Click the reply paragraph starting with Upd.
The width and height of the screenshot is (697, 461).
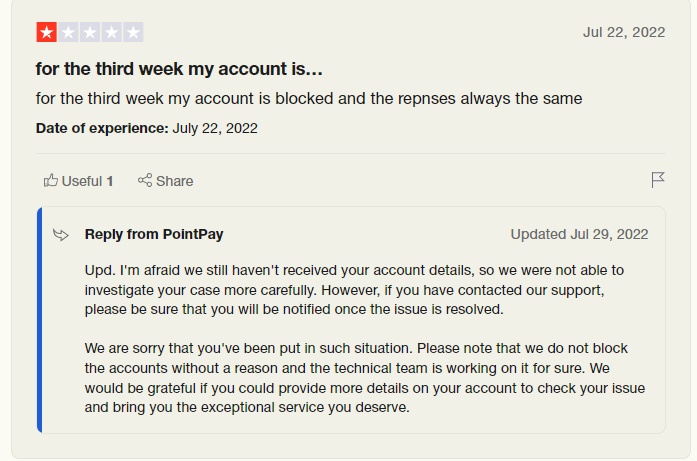click(x=354, y=290)
